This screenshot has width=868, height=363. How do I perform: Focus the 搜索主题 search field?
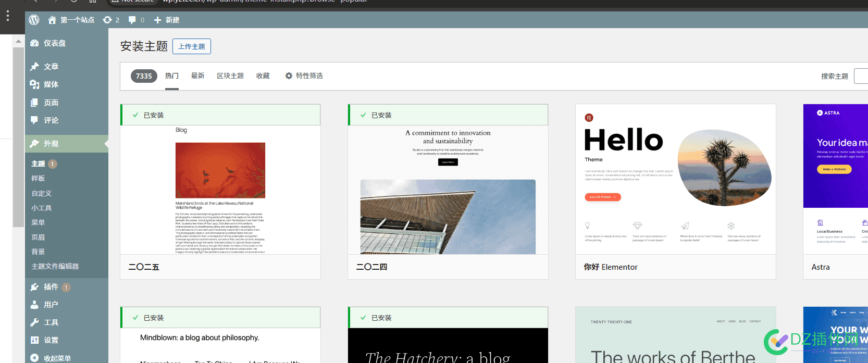[861, 76]
